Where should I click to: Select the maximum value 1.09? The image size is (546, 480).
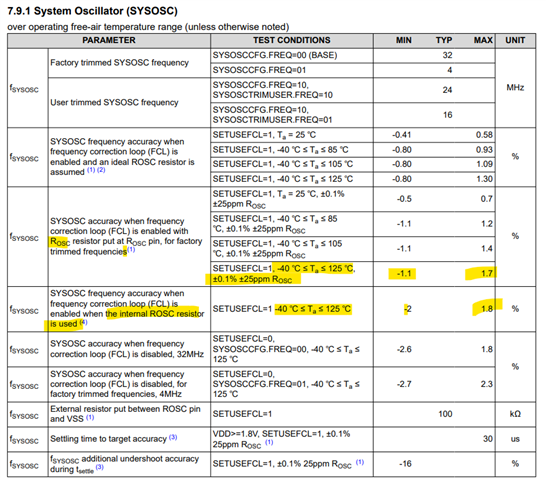[484, 164]
